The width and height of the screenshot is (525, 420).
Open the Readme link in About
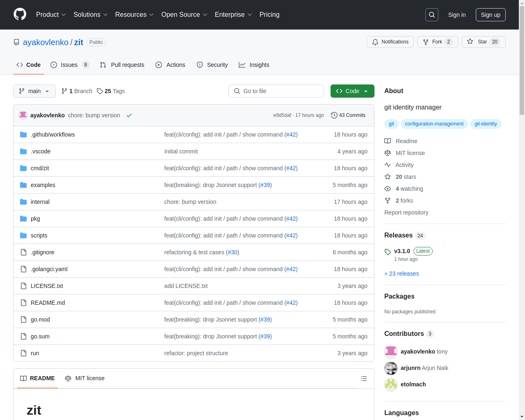coord(401,141)
